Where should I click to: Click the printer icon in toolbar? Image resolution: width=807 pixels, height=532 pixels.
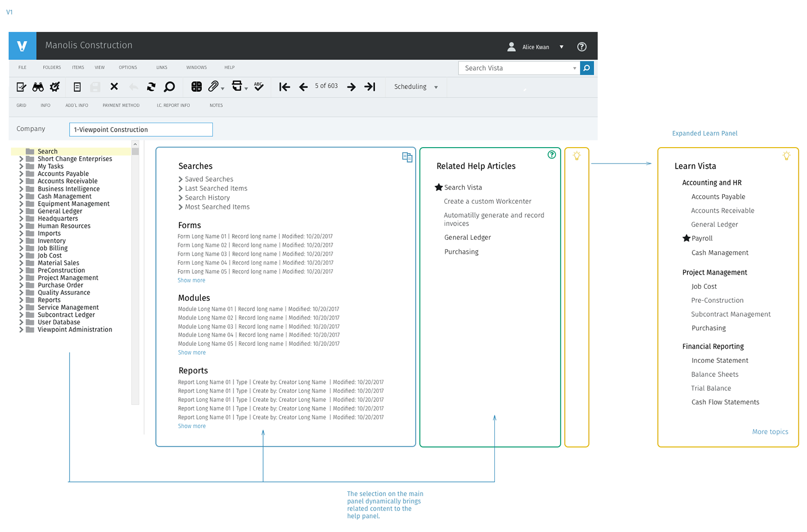point(237,86)
